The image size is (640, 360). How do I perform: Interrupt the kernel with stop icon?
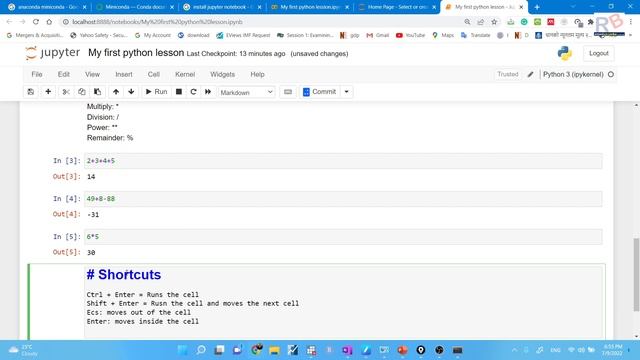(179, 92)
